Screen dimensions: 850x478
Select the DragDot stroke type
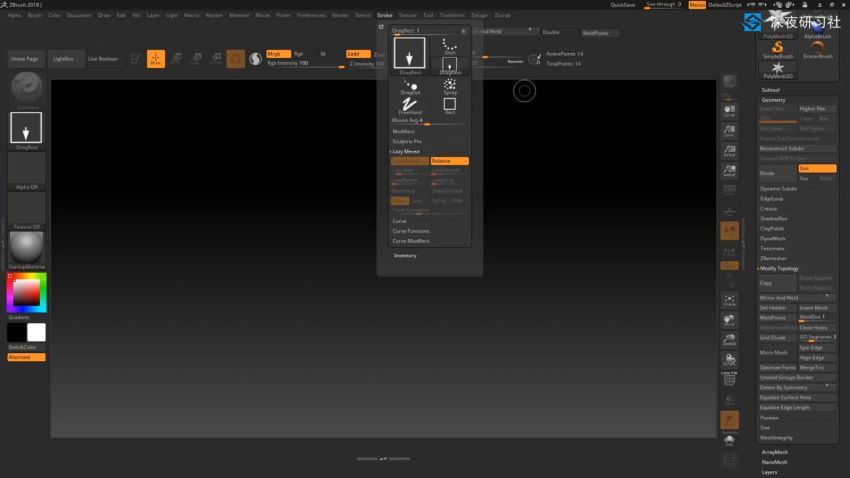click(x=410, y=87)
